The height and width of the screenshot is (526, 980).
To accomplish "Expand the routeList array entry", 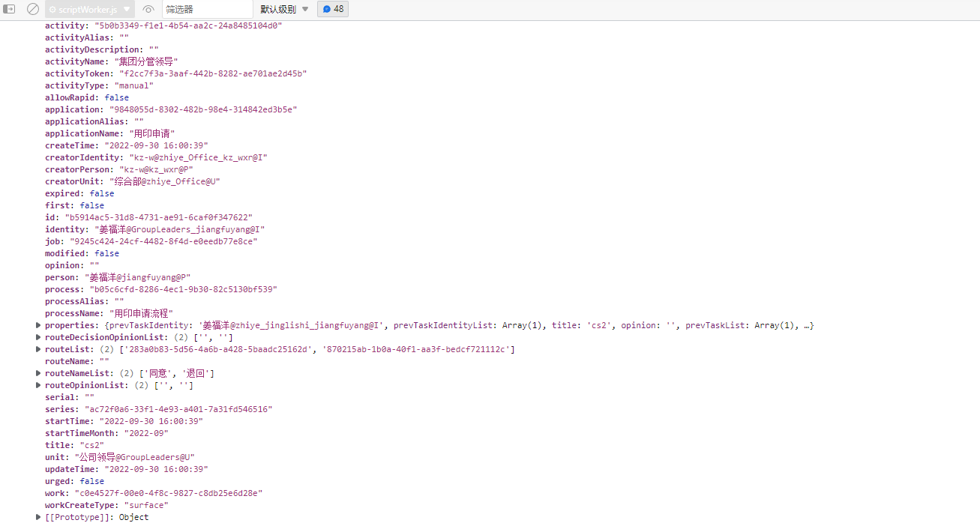I will (x=38, y=349).
